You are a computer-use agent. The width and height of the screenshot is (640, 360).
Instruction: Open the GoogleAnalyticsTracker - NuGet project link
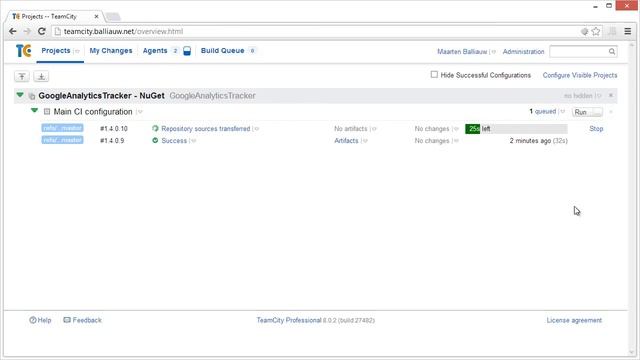point(101,96)
